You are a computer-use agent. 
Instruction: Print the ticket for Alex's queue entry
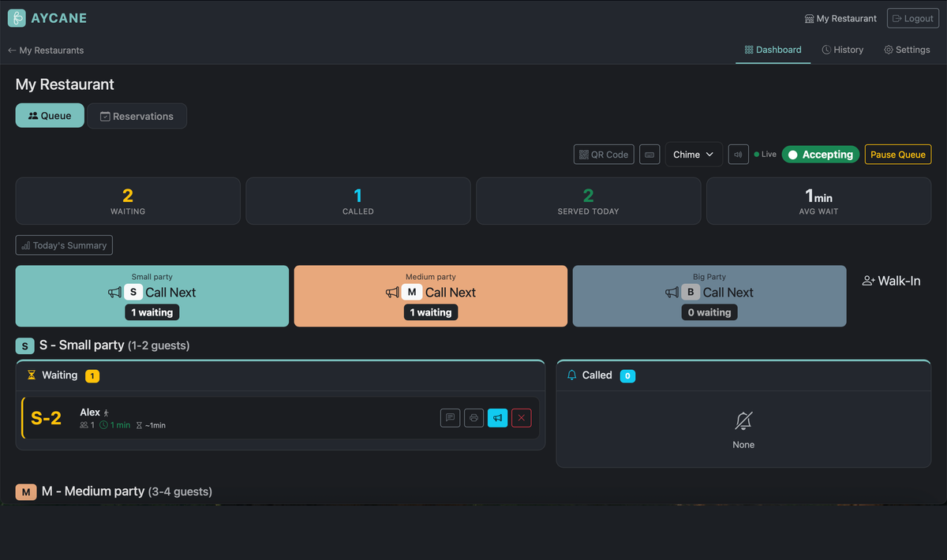click(x=473, y=417)
